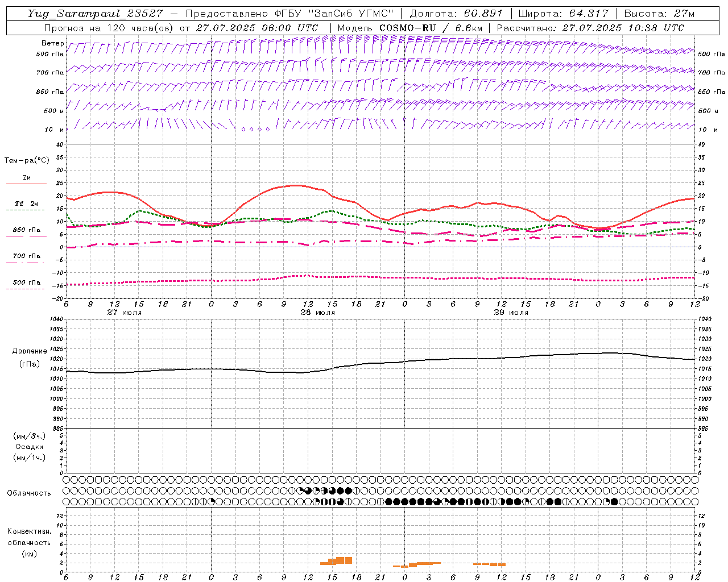
Task: Click the calm-wind circles in the 10 м row
Action: click(255, 130)
